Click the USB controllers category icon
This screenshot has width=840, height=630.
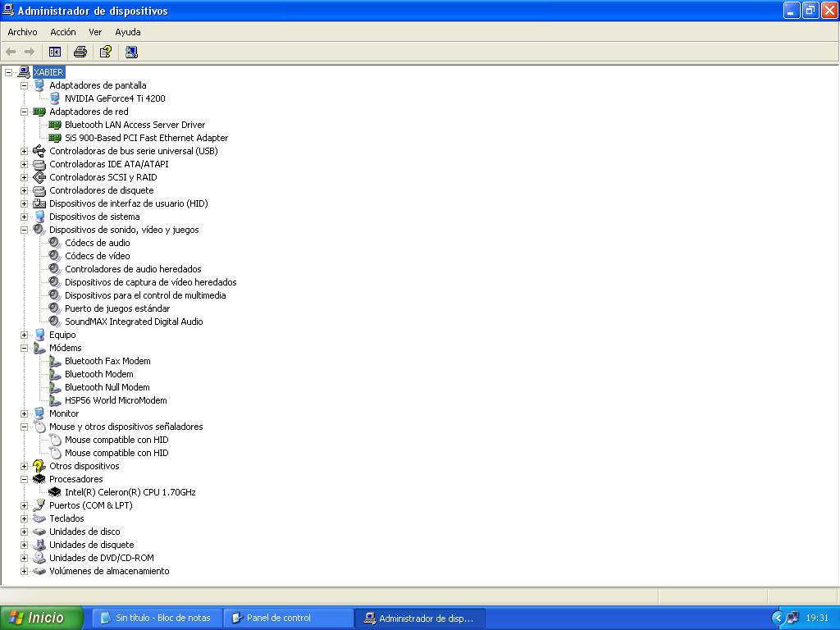pos(39,151)
